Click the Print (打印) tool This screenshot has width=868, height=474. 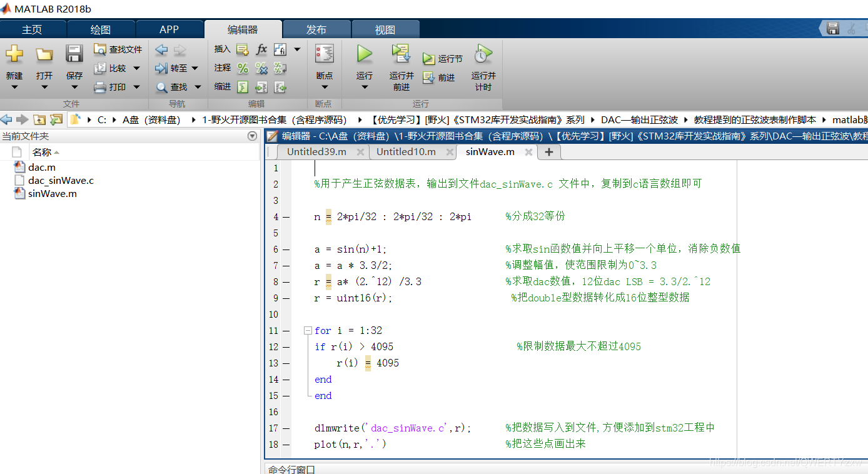click(x=110, y=87)
